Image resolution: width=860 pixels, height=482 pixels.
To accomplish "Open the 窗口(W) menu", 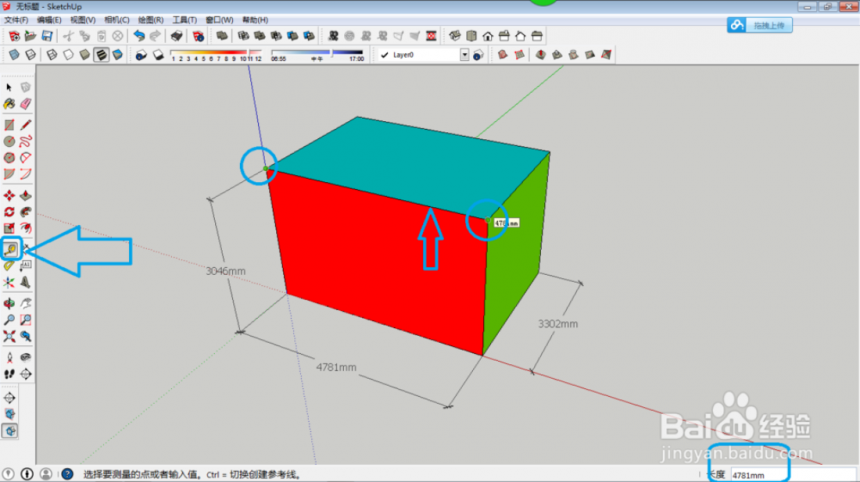I will pyautogui.click(x=219, y=20).
